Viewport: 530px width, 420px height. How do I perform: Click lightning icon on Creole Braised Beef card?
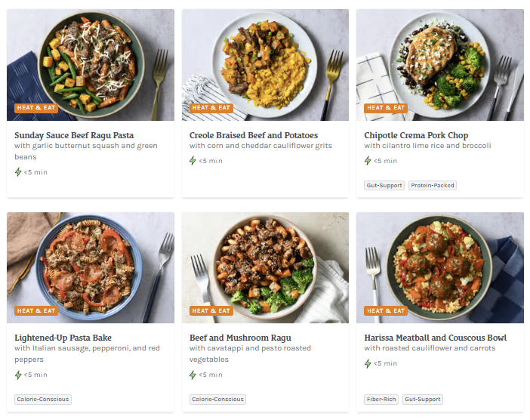[x=193, y=161]
